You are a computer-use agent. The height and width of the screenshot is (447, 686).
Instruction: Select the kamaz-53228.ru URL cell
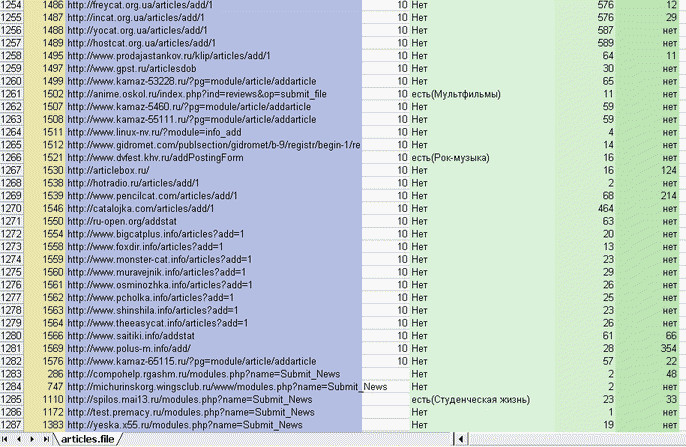pos(214,81)
